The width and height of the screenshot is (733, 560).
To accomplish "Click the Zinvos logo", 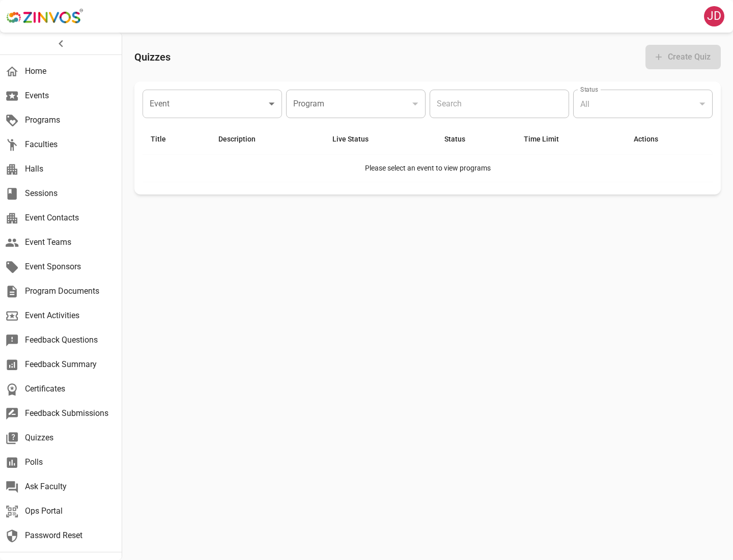I will tap(45, 17).
